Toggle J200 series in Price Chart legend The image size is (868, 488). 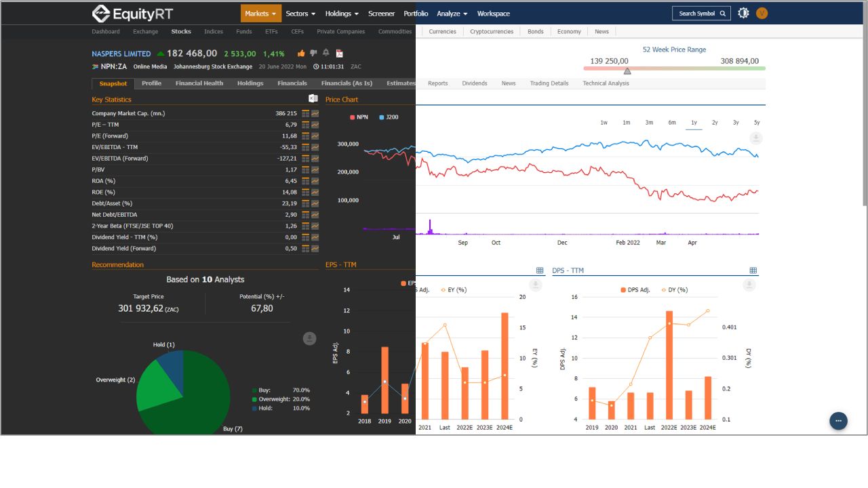coord(389,117)
